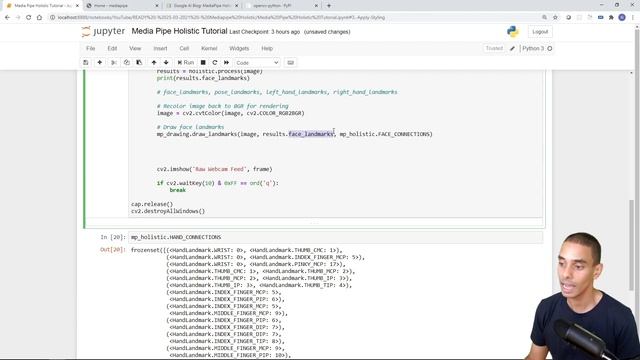
Task: Click the In [20] cell prompt
Action: tap(113, 237)
